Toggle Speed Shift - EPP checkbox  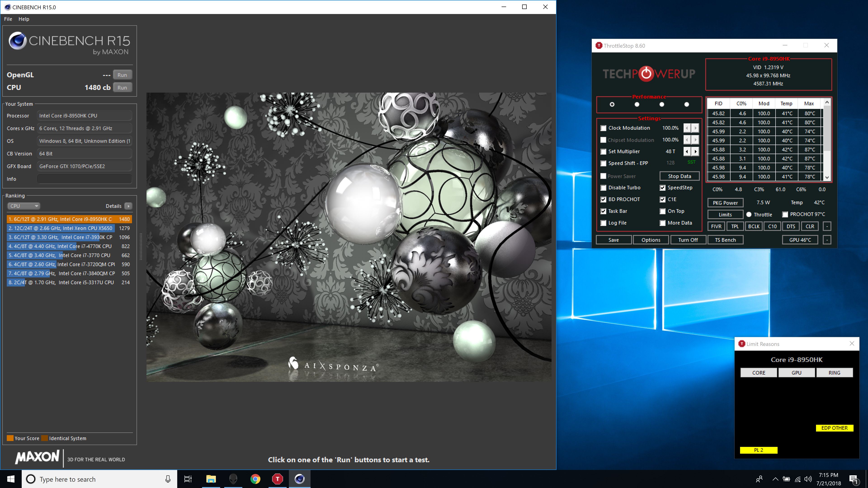(x=604, y=163)
